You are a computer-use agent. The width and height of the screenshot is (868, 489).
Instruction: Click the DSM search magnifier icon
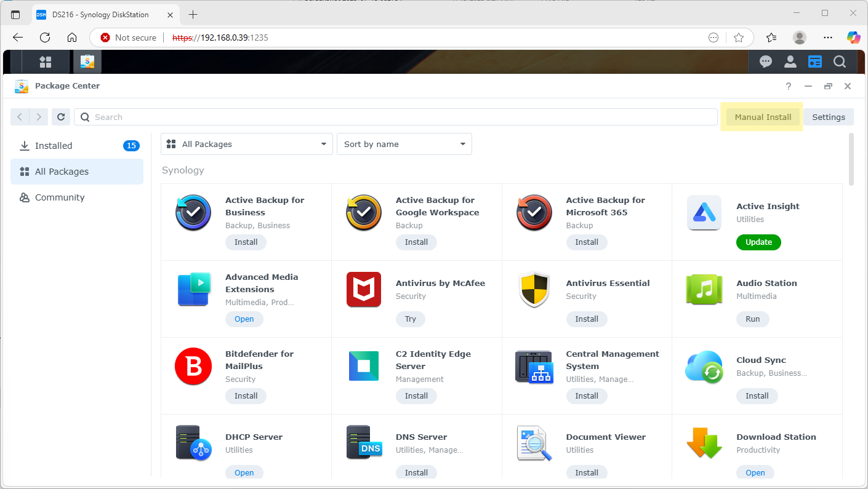click(839, 62)
